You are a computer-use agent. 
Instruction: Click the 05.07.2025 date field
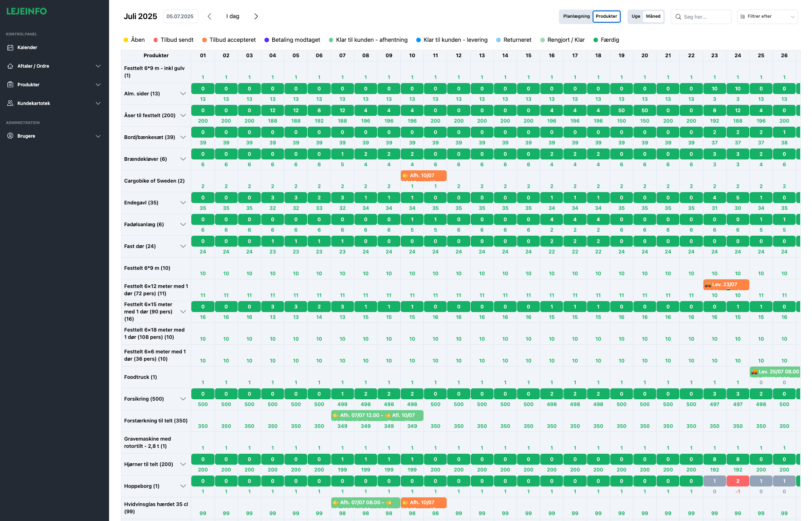pos(180,16)
